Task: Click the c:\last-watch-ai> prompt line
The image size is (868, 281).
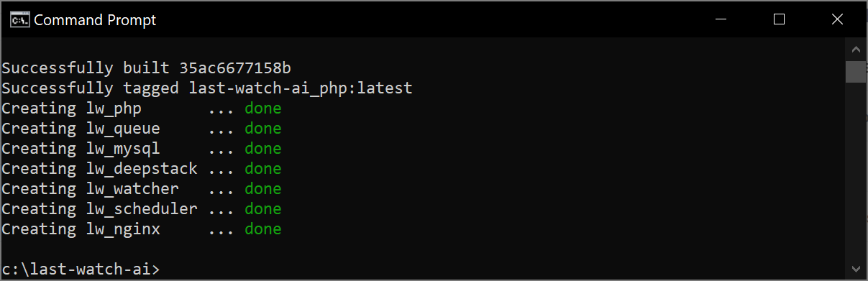Action: click(81, 270)
